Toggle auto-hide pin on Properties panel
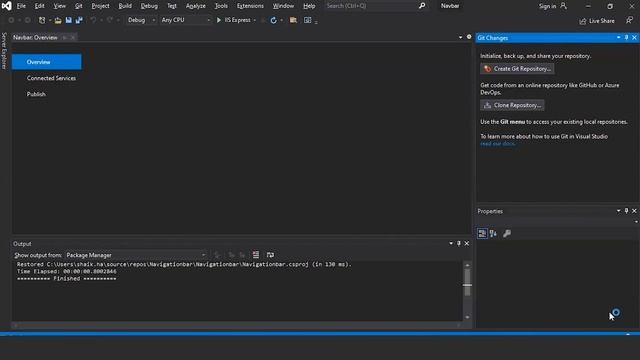This screenshot has height=360, width=640. (627, 211)
